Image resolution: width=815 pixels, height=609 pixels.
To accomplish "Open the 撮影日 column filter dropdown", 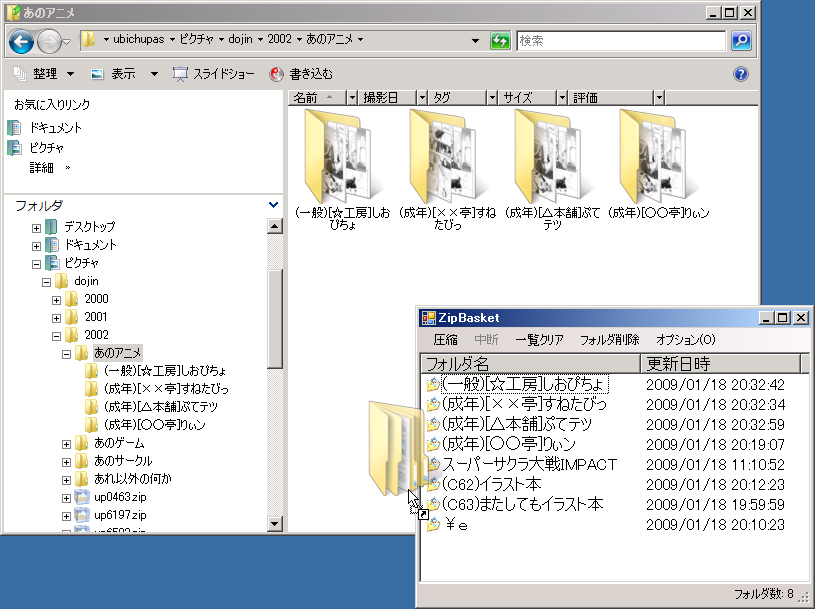I will pos(422,97).
